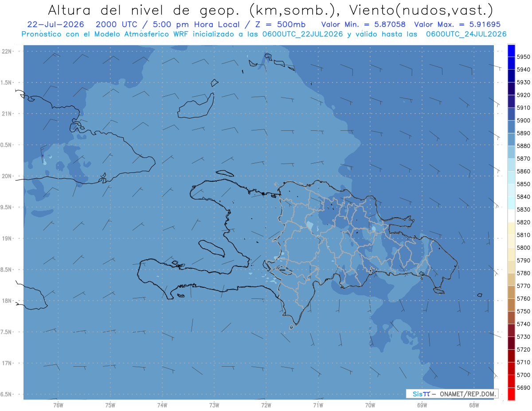Click the 'Valor Max. = 5.91695' text
Image resolution: width=532 pixels, height=411 pixels.
(x=458, y=24)
